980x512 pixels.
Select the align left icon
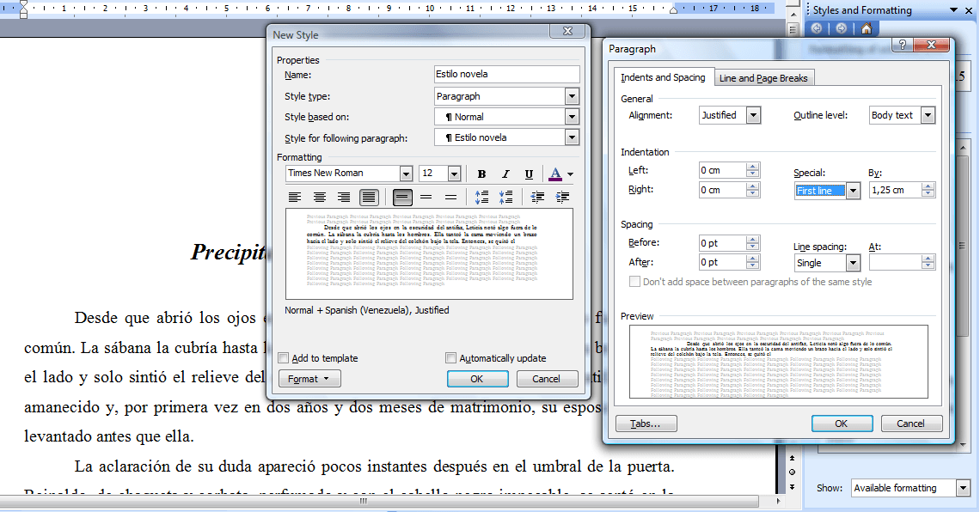[x=296, y=197]
